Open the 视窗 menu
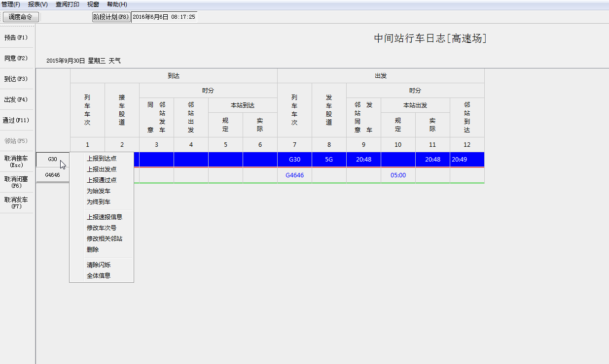Viewport: 609px width, 364px height. (92, 4)
